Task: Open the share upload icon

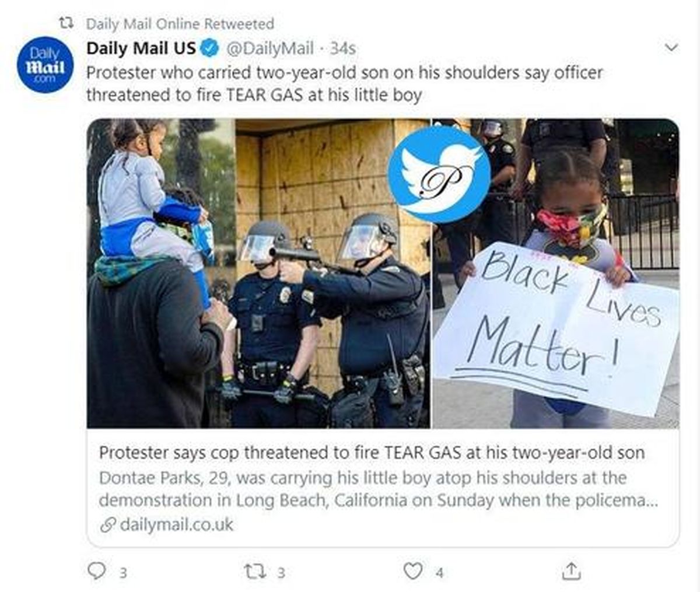Action: pyautogui.click(x=571, y=570)
